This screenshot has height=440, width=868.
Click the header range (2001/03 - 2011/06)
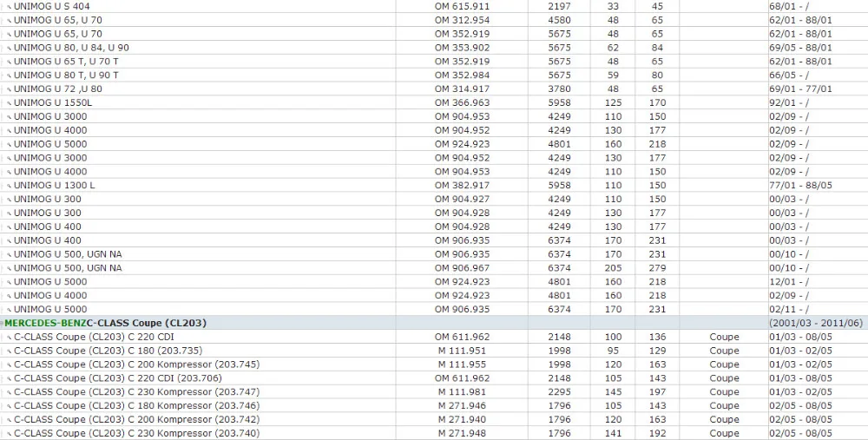(816, 323)
